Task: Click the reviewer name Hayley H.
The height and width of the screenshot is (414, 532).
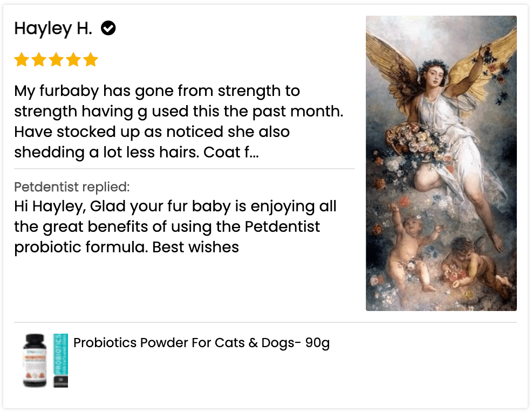Action: pyautogui.click(x=53, y=29)
